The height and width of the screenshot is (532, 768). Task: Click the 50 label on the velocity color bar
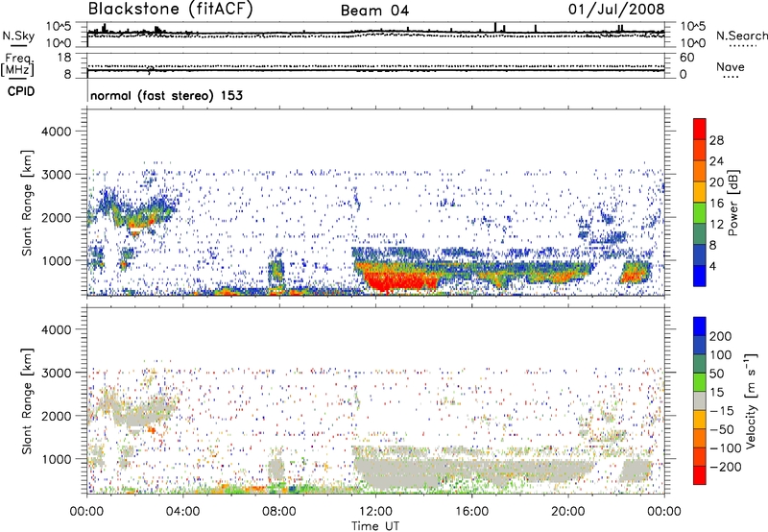716,374
